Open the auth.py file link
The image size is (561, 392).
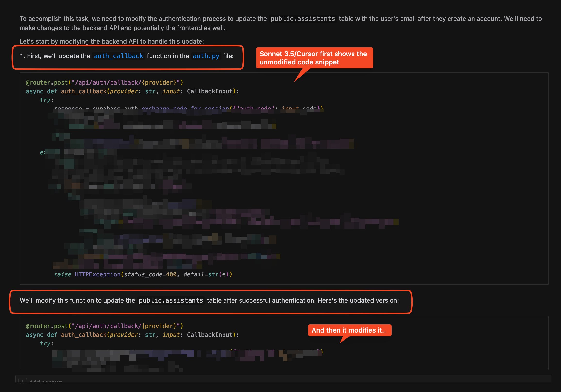[206, 56]
